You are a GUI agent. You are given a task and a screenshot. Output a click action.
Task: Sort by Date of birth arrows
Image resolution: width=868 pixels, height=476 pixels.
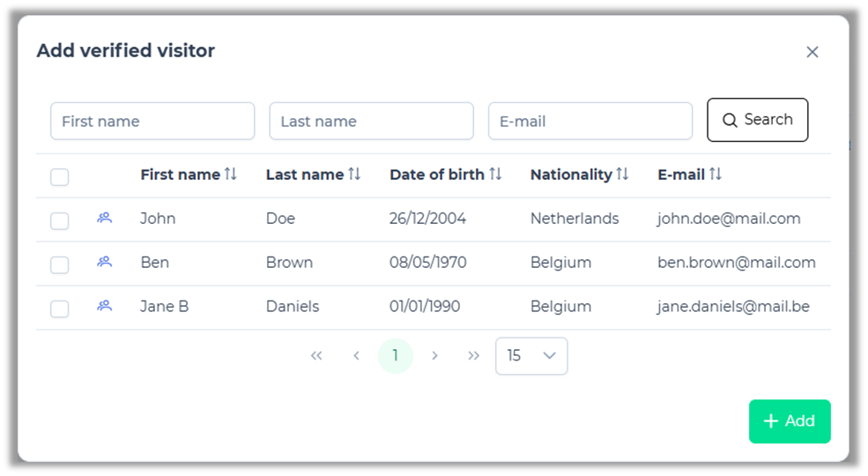(495, 175)
